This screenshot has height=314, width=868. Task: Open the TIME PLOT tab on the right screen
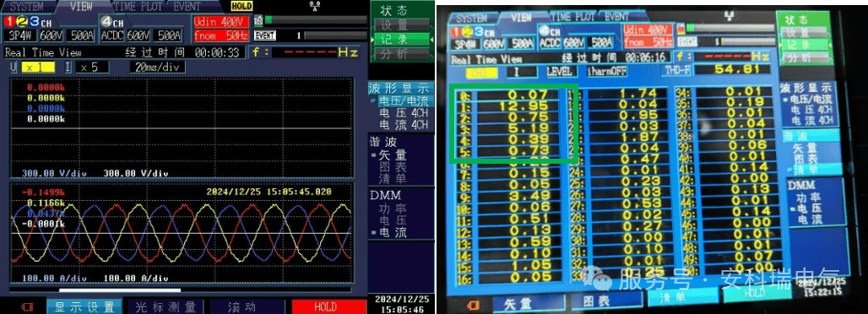pos(573,17)
